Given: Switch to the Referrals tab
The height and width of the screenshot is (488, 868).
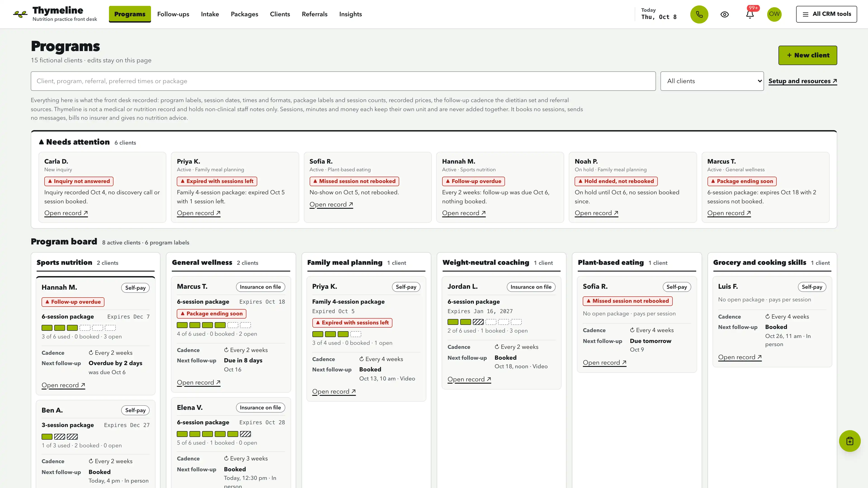Looking at the screenshot, I should pyautogui.click(x=314, y=14).
